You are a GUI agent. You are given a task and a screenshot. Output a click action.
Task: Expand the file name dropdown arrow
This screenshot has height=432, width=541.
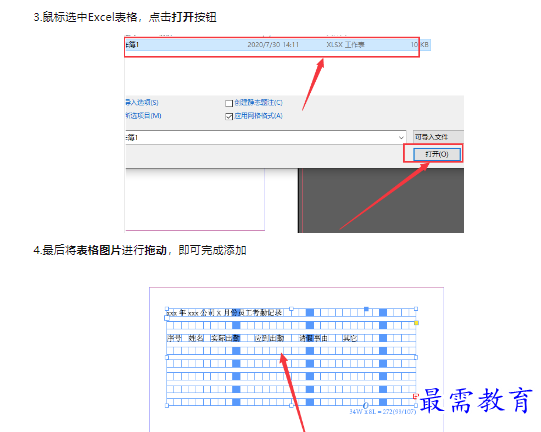401,138
